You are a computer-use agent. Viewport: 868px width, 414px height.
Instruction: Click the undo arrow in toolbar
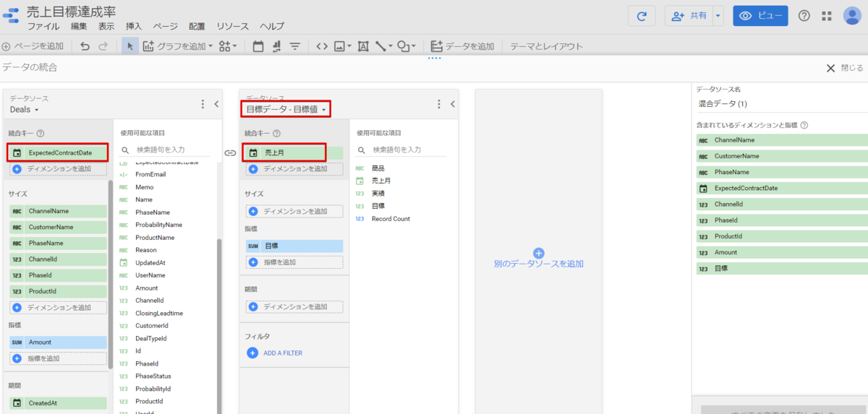pos(85,46)
